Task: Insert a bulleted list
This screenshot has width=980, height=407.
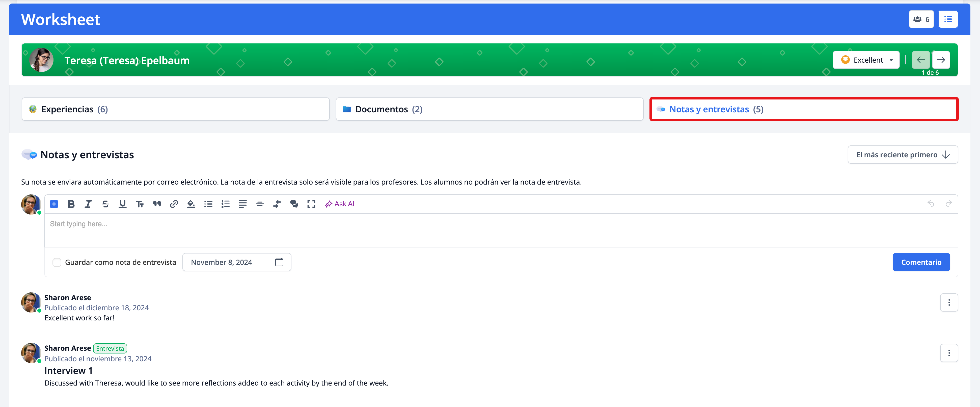Action: 208,204
